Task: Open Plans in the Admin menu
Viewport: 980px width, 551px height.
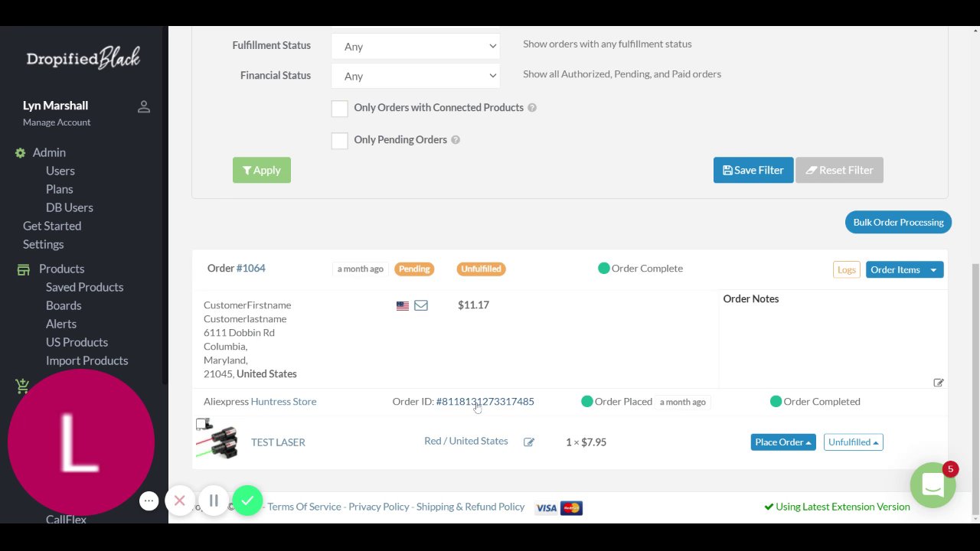Action: (x=60, y=189)
